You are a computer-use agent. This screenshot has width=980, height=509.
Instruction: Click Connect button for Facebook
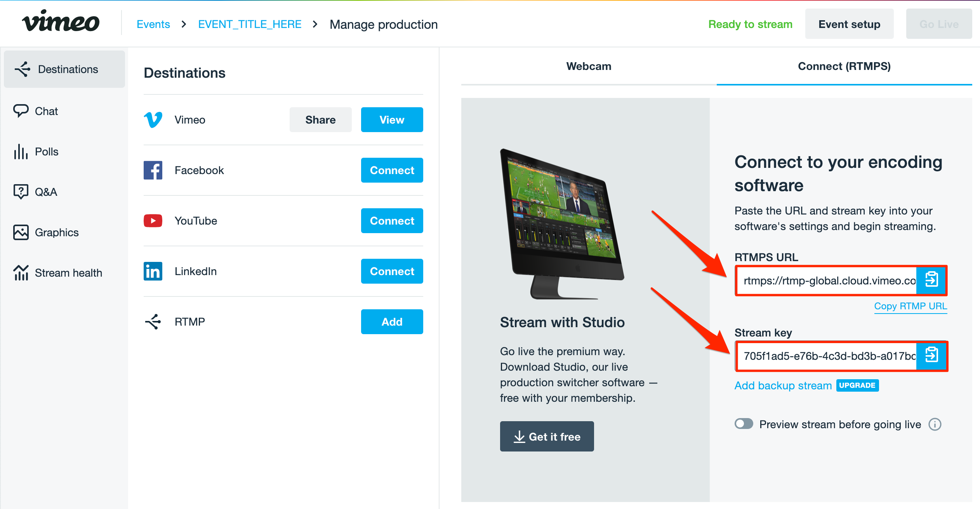tap(392, 170)
